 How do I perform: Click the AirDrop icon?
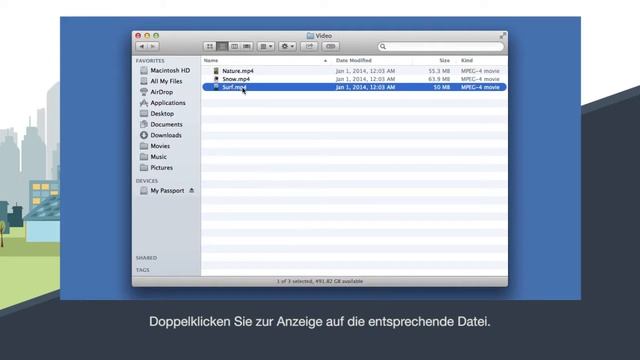point(144,92)
